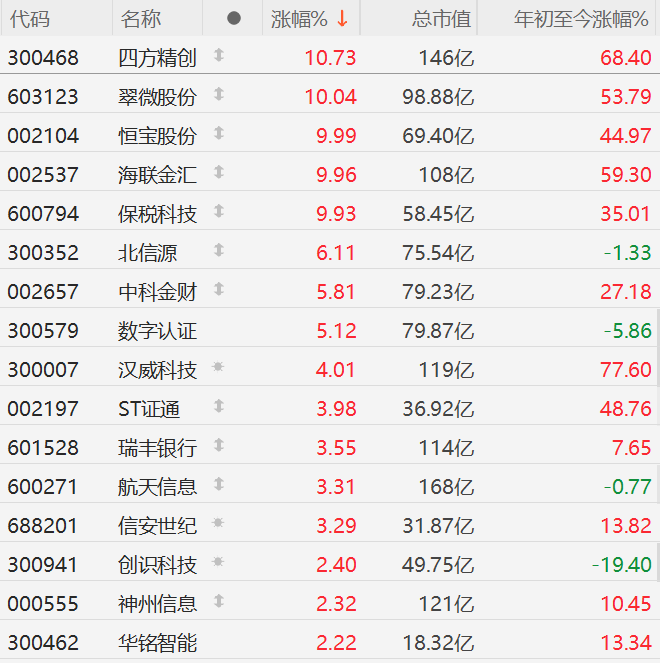660x663 pixels.
Task: Click year-to-date value -1.33
Action: 628,253
